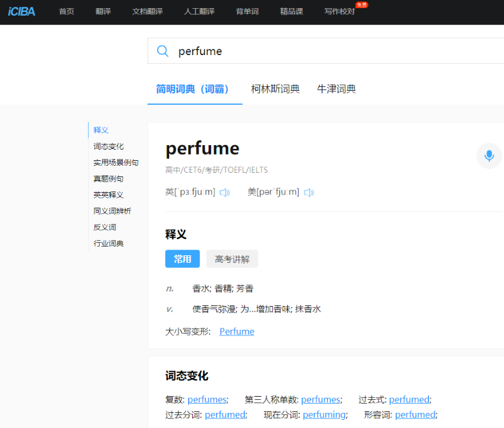Follow the perfuming present participle link
This screenshot has width=504, height=428.
tap(322, 415)
